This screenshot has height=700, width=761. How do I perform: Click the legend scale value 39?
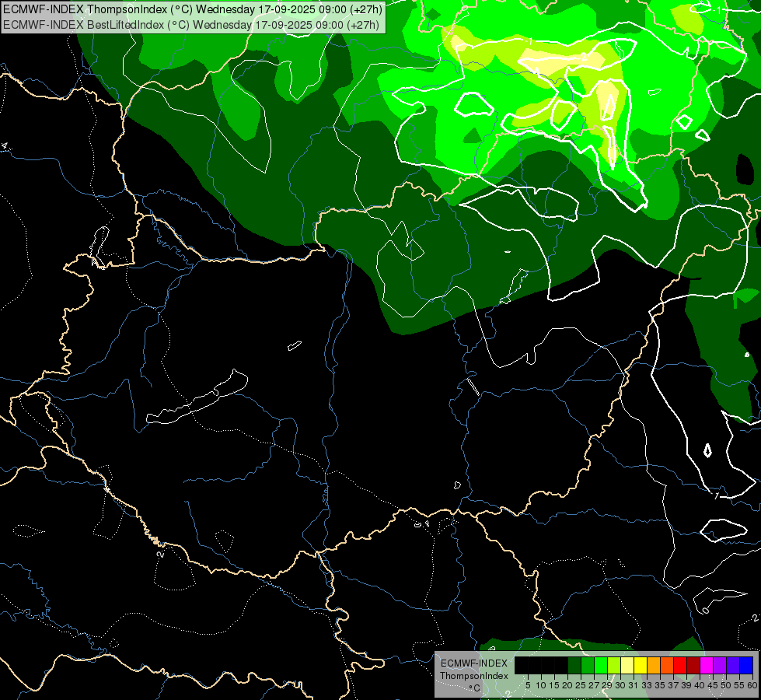pos(686,685)
